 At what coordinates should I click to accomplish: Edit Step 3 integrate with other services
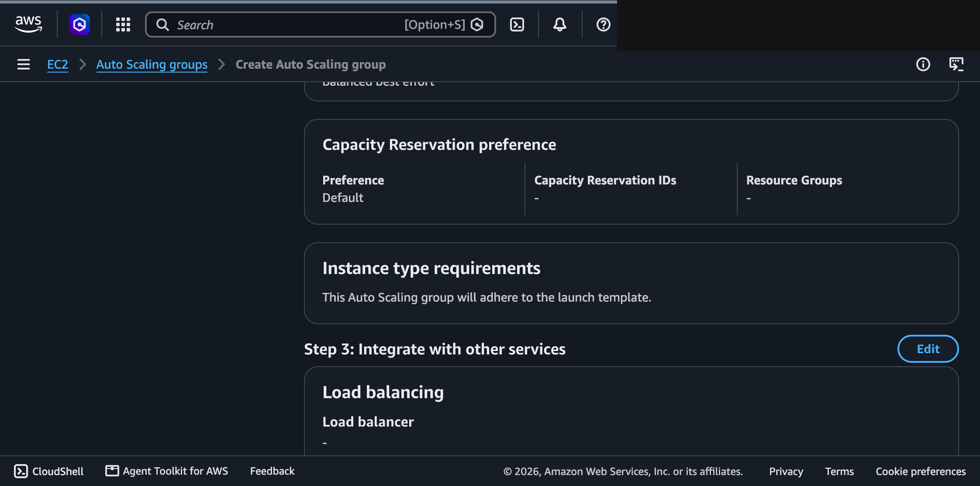point(928,349)
